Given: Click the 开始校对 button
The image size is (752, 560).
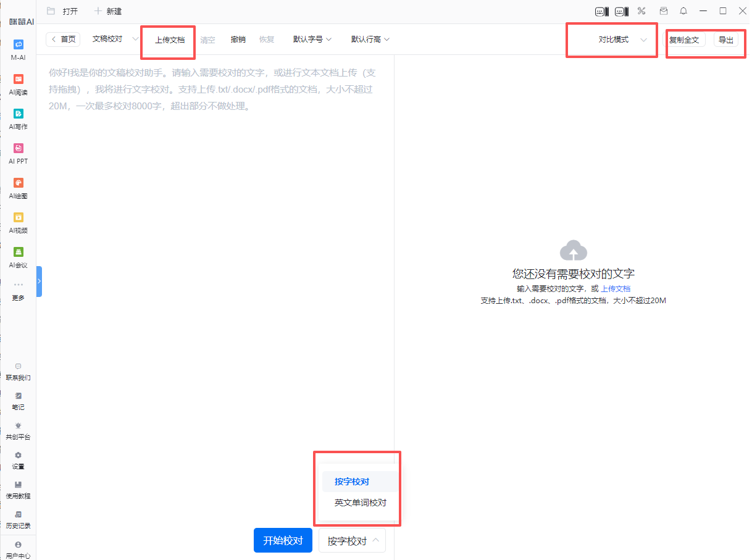Looking at the screenshot, I should tap(283, 541).
